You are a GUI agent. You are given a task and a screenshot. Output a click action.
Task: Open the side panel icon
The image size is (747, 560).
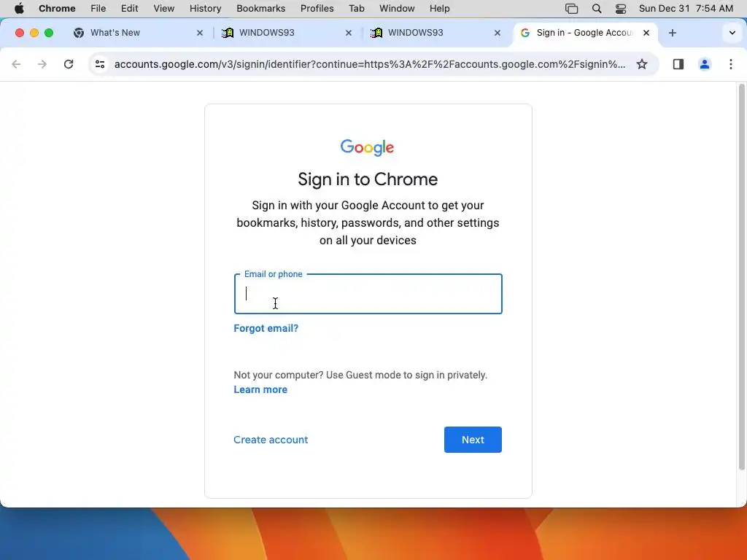[678, 64]
